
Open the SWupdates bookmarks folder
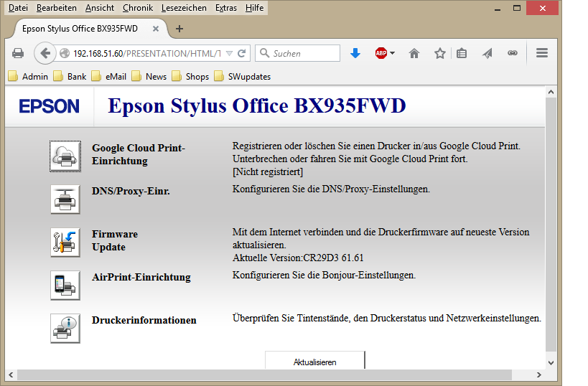243,77
